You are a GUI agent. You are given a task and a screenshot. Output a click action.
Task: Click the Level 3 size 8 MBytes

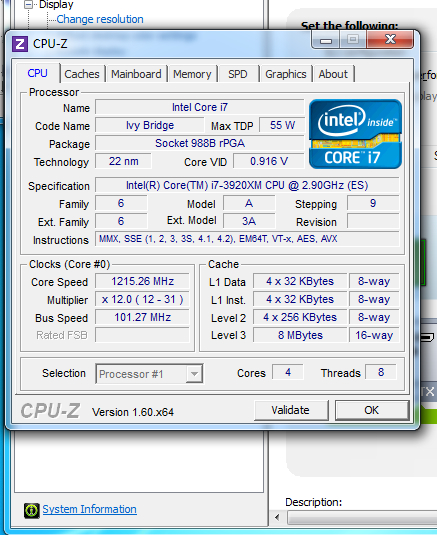pos(300,335)
